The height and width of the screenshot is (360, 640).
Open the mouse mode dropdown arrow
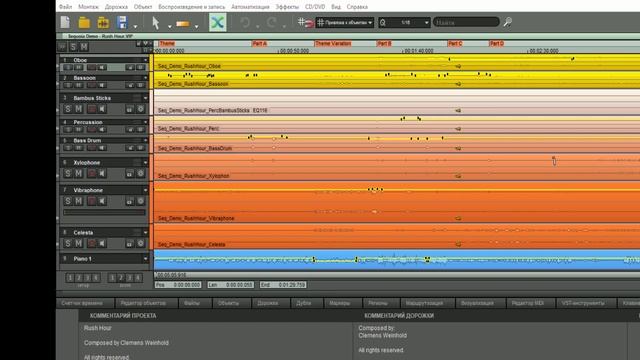pos(169,27)
